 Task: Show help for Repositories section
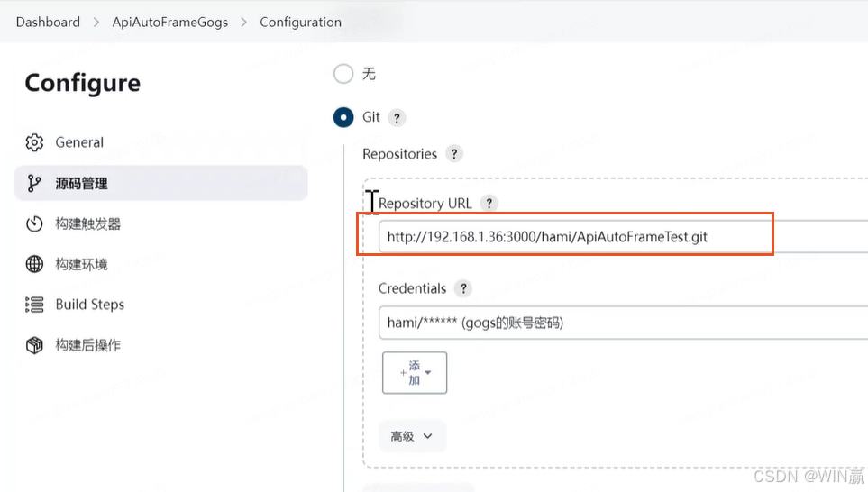click(x=454, y=154)
